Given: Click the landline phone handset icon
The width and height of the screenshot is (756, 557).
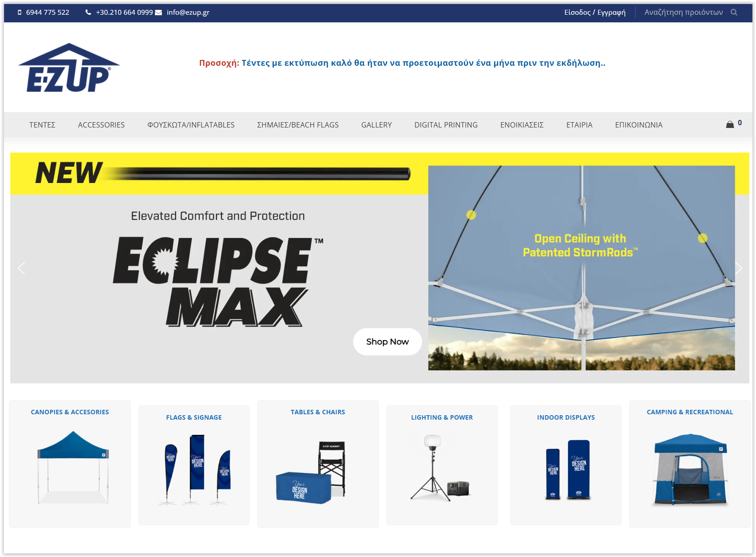Looking at the screenshot, I should coord(88,13).
